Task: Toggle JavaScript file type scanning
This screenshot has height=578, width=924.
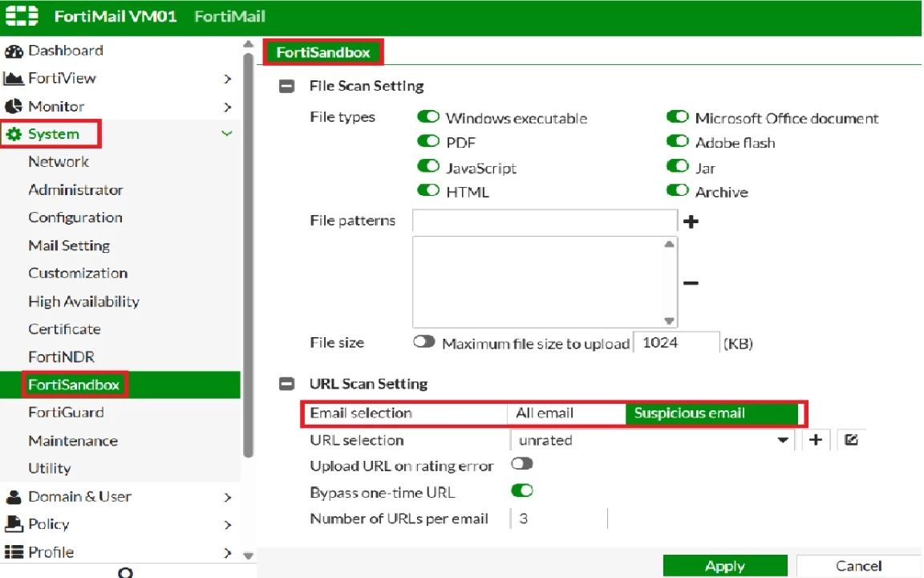Action: [428, 166]
